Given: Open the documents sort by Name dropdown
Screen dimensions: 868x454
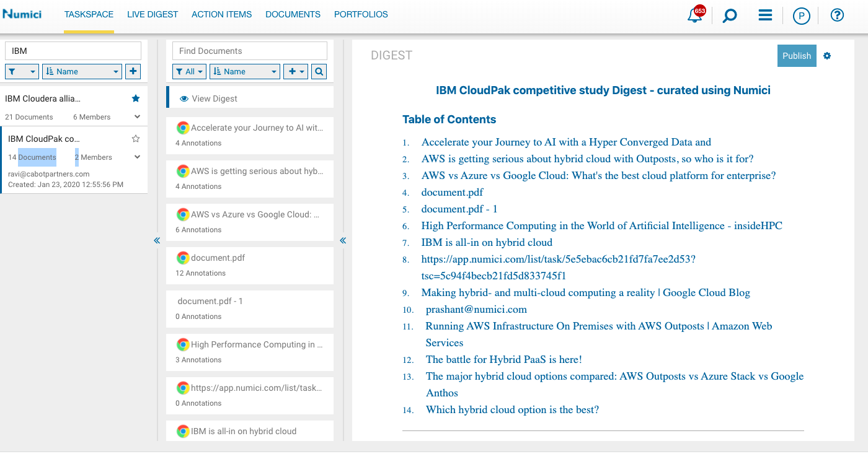Looking at the screenshot, I should 245,71.
